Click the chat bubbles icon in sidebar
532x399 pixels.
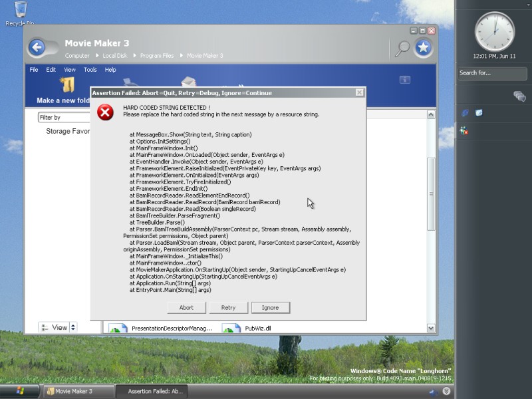click(519, 96)
